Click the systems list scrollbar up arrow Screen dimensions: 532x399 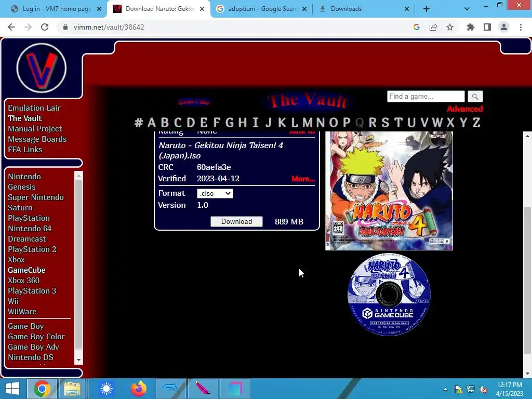(x=79, y=176)
